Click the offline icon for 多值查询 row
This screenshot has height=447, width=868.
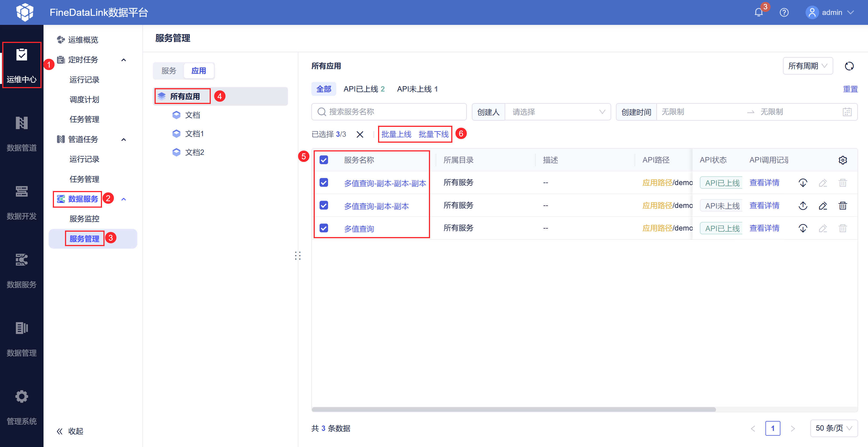(803, 228)
